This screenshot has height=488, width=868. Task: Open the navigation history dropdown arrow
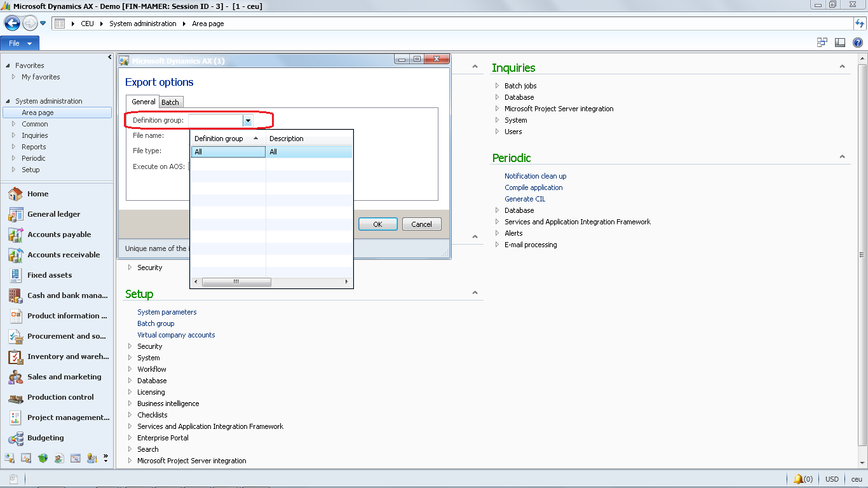(x=43, y=24)
